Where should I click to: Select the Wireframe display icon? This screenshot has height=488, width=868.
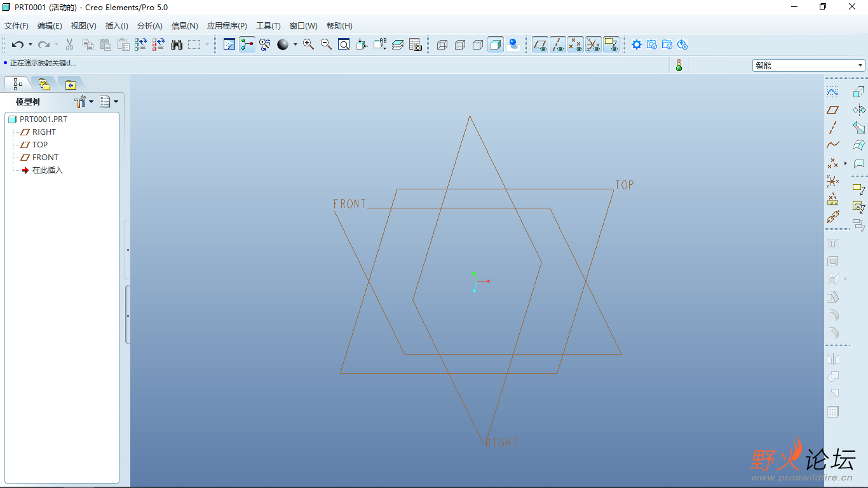click(x=443, y=44)
